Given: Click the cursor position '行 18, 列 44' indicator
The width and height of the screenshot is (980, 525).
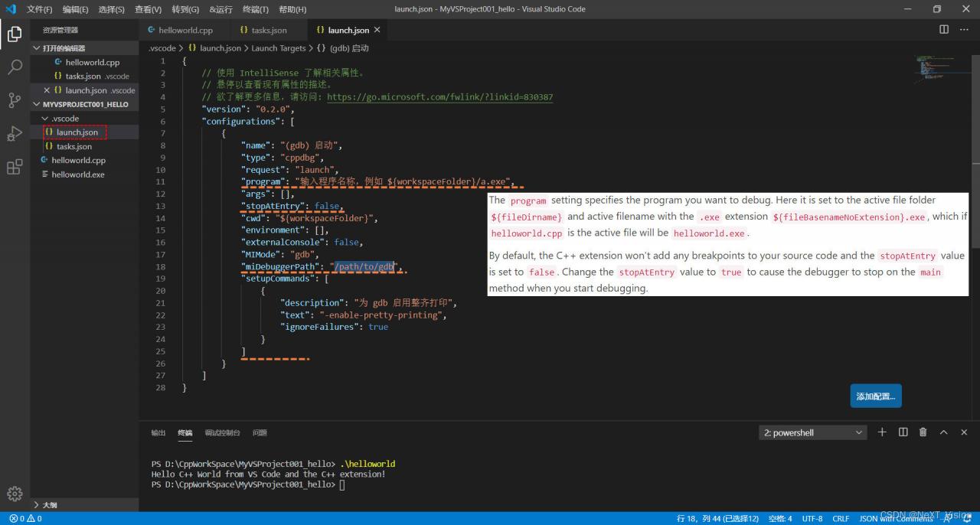Looking at the screenshot, I should tap(717, 519).
